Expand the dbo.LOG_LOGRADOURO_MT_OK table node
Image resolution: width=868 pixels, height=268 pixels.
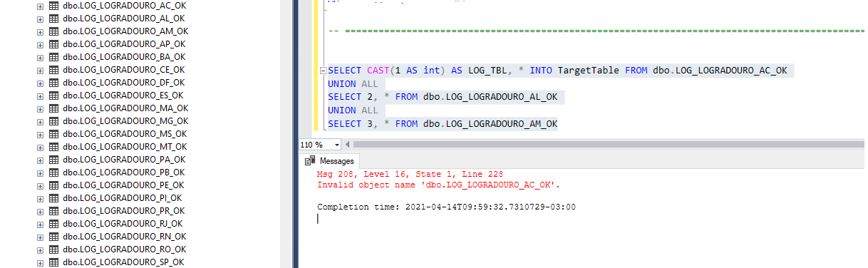click(40, 147)
